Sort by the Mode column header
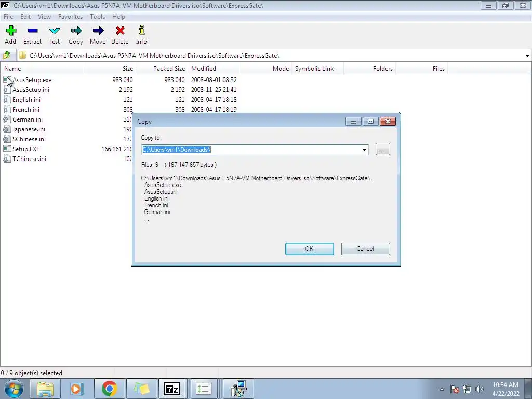The width and height of the screenshot is (532, 399). (x=265, y=69)
